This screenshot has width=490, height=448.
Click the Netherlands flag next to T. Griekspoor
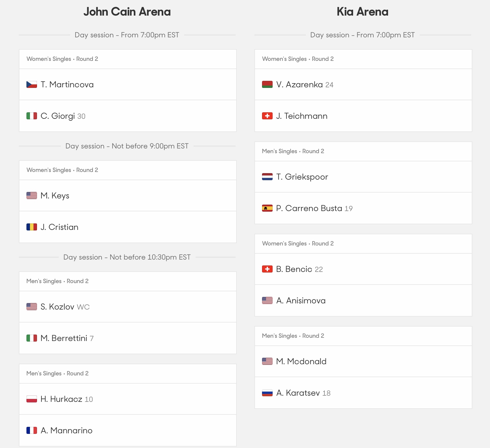tap(267, 177)
